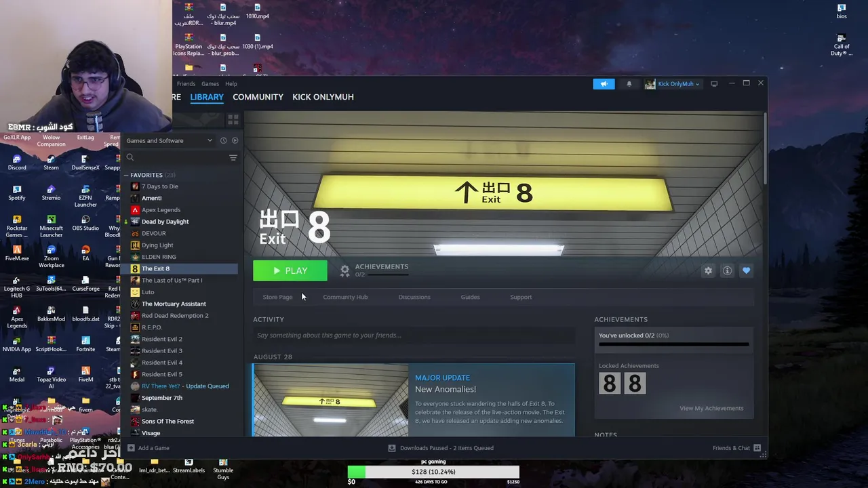868x488 pixels.
Task: Click View My Achievements link
Action: 711,408
